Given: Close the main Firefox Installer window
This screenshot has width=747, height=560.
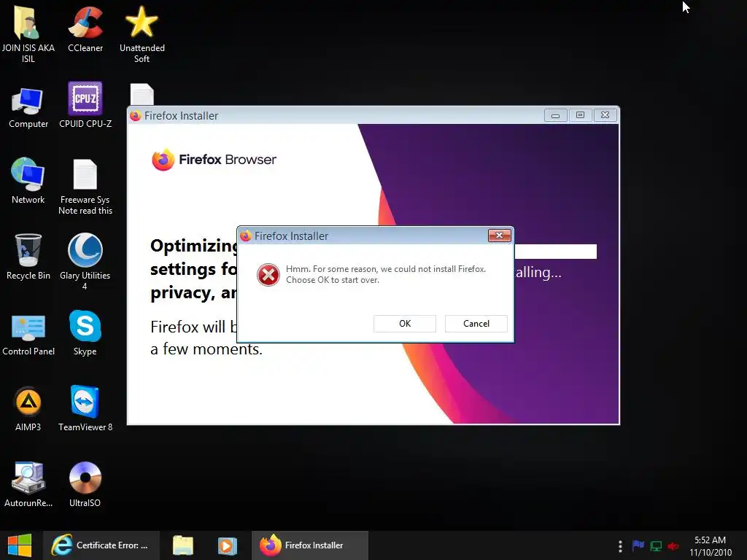Looking at the screenshot, I should (x=605, y=115).
